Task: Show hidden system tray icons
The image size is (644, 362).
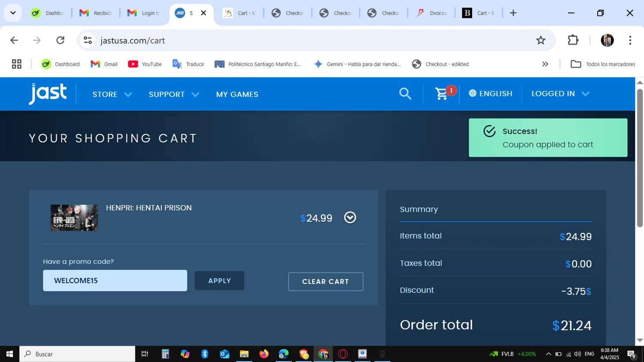Action: click(x=548, y=354)
